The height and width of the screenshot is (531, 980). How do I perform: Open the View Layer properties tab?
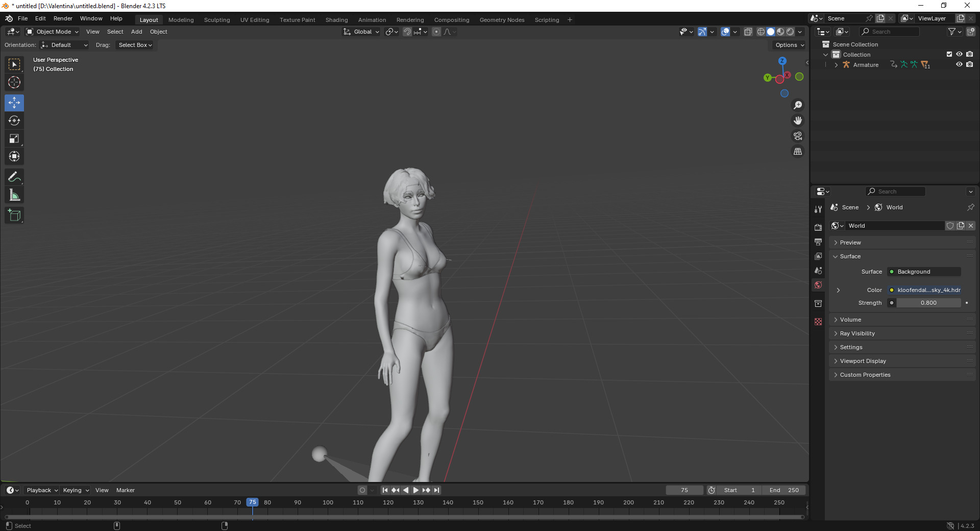[x=818, y=256]
